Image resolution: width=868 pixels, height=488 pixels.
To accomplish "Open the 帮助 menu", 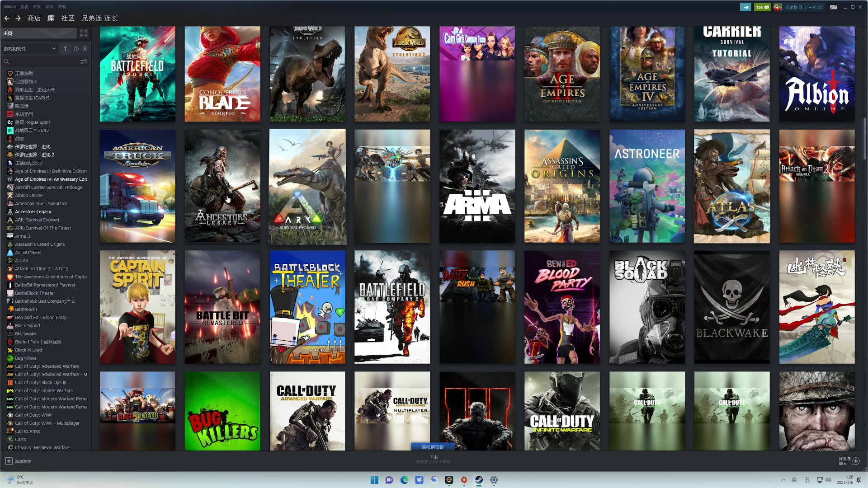I will click(62, 7).
